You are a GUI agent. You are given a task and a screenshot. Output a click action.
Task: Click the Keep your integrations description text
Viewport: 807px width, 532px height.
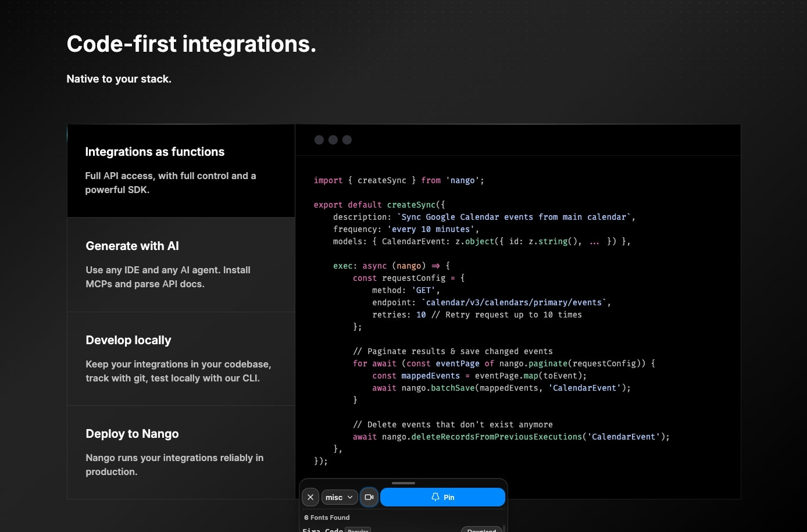point(178,371)
